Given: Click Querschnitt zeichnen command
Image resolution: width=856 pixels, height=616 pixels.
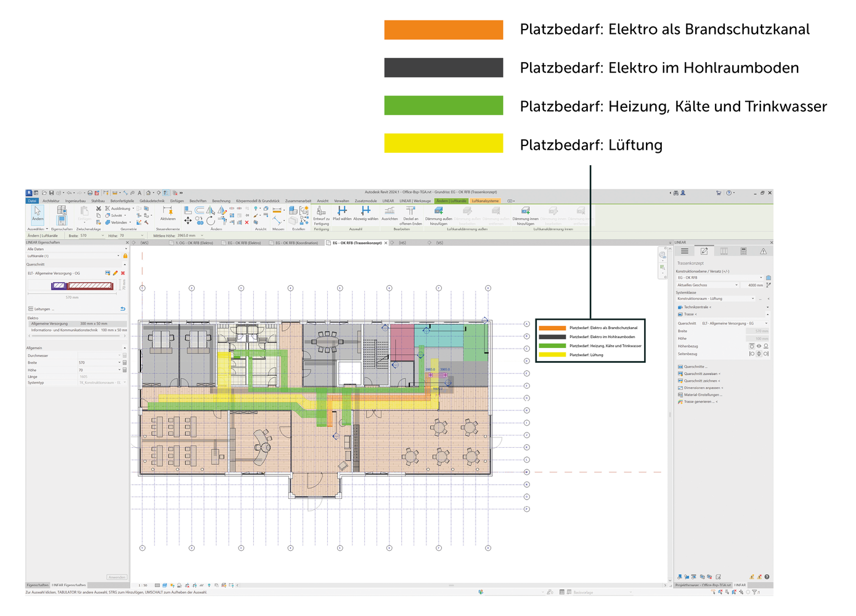Looking at the screenshot, I should tap(701, 381).
